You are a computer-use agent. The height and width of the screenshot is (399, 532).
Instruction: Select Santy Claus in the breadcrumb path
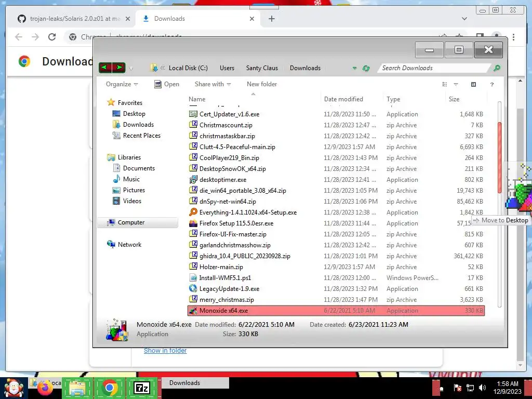262,68
